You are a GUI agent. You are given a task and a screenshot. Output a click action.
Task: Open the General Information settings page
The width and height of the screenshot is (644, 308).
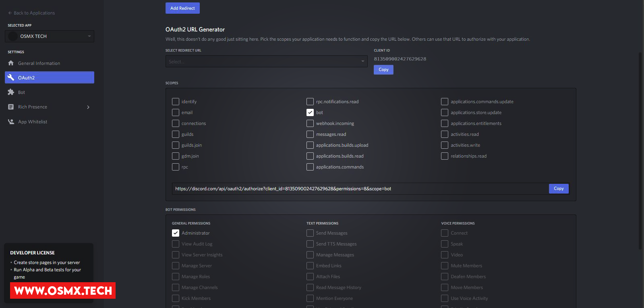click(50, 63)
